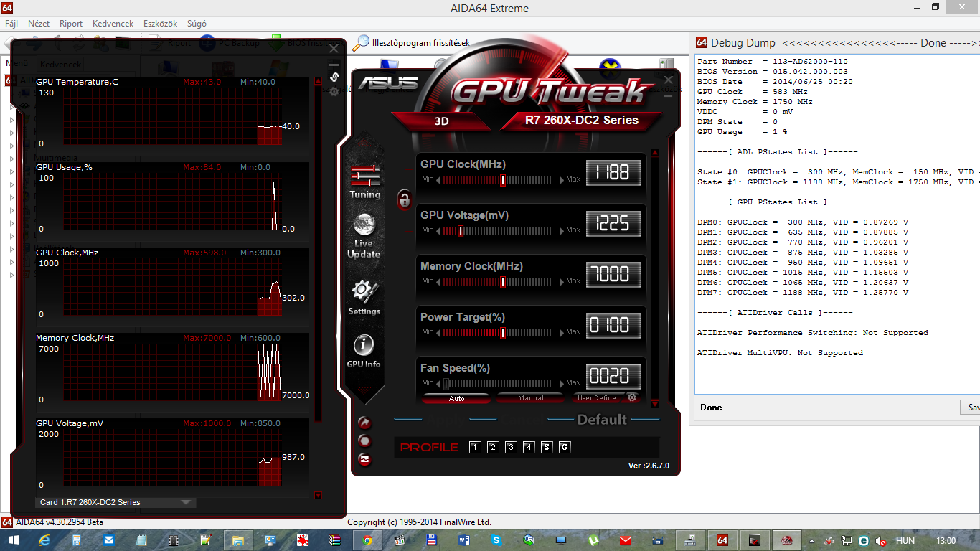The width and height of the screenshot is (980, 551).
Task: Click the BIOS Version line in Debug Dump
Action: (772, 72)
